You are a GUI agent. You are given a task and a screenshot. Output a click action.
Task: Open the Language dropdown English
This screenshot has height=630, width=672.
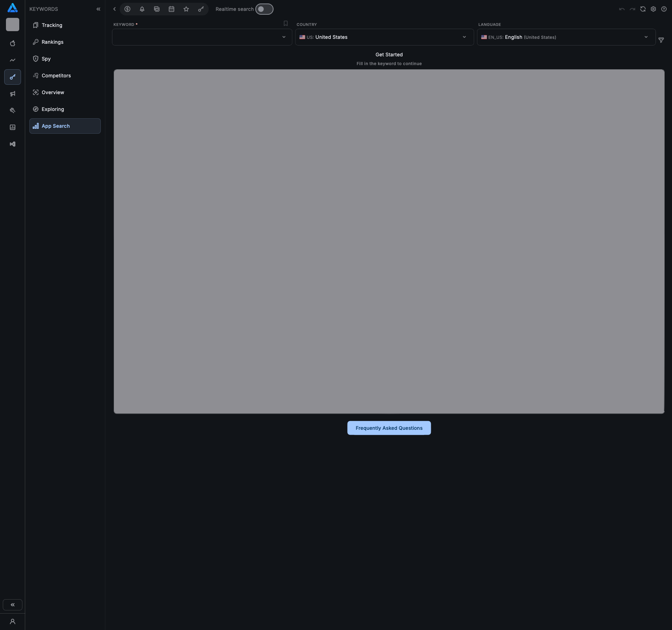[x=566, y=37]
